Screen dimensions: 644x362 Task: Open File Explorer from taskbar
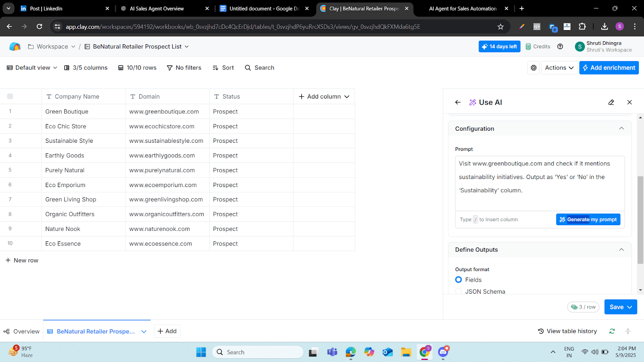pyautogui.click(x=406, y=352)
